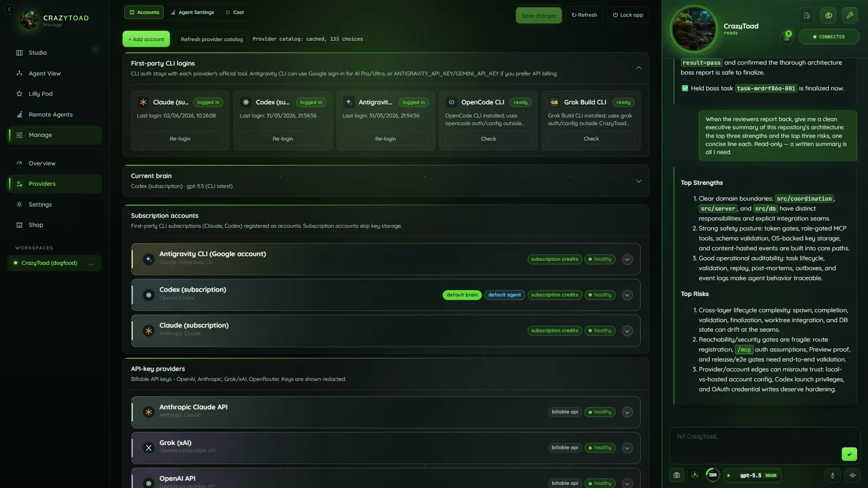Open Lilly Pod in the sidebar
868x488 pixels.
point(54,94)
